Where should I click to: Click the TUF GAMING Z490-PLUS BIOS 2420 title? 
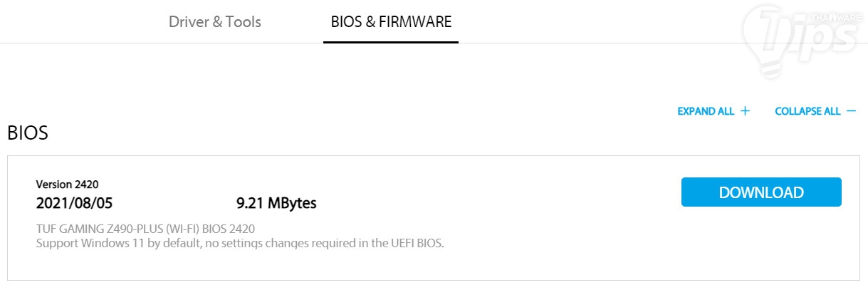145,229
